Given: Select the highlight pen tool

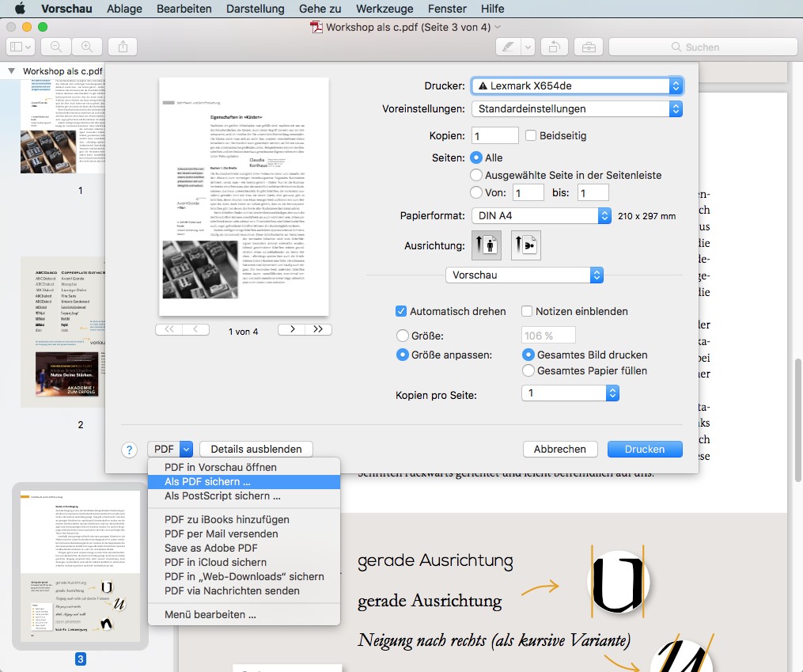Looking at the screenshot, I should pyautogui.click(x=509, y=47).
